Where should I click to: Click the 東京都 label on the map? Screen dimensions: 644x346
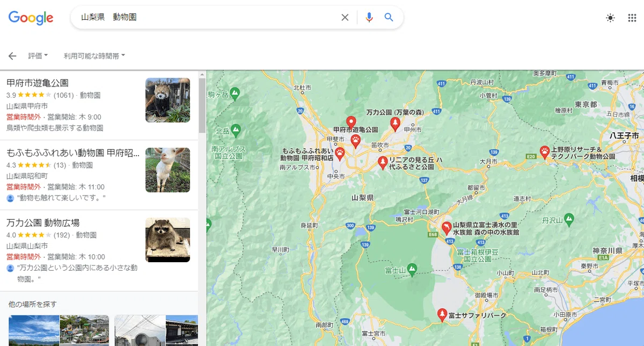[x=586, y=104]
